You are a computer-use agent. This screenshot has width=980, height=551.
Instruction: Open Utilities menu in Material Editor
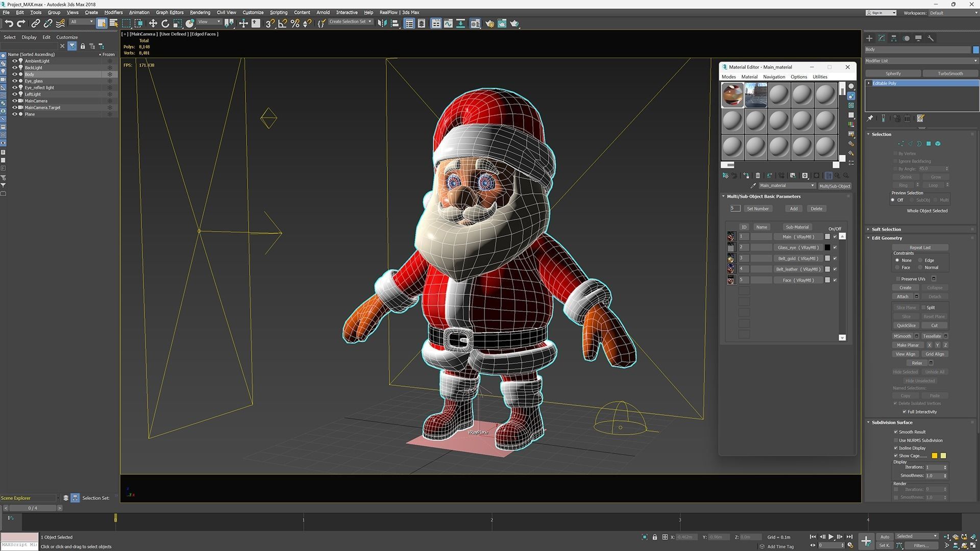[x=820, y=77]
